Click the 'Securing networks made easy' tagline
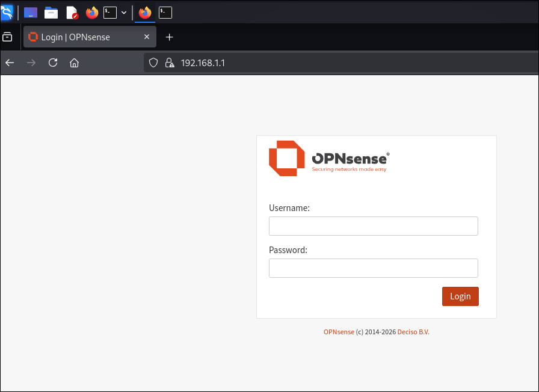 click(349, 169)
